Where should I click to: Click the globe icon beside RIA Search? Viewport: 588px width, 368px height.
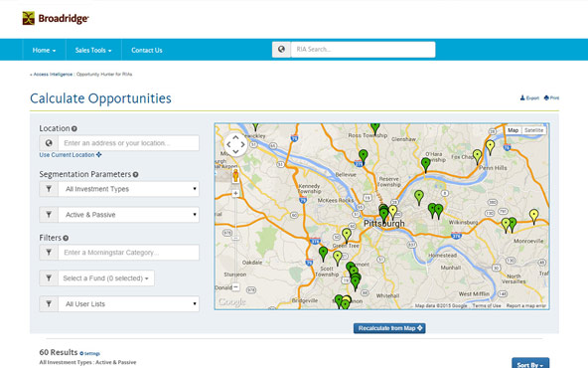tap(281, 49)
